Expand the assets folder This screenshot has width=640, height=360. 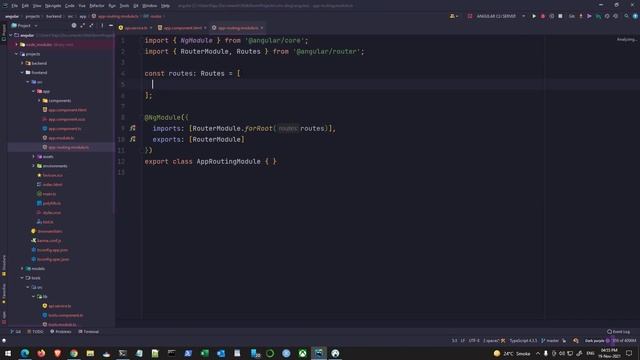click(33, 157)
